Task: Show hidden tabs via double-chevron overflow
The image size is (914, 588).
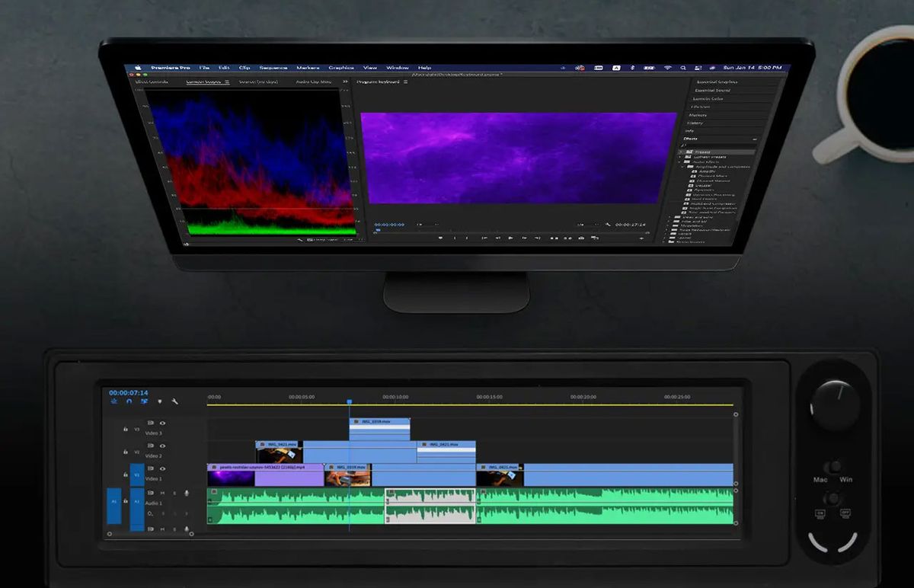Action: tap(345, 81)
